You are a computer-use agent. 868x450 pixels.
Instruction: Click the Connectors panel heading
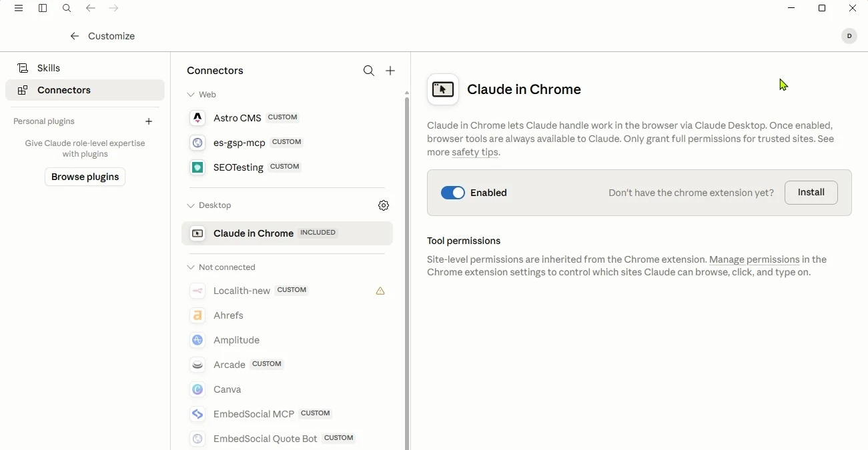pyautogui.click(x=215, y=71)
